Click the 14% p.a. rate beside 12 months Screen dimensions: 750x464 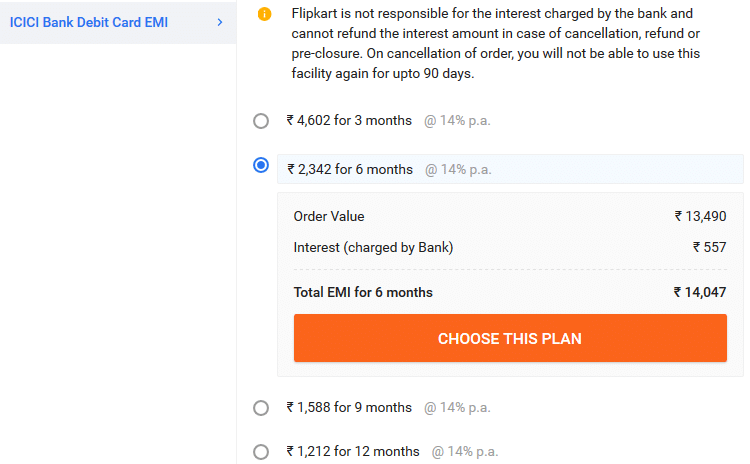[465, 452]
